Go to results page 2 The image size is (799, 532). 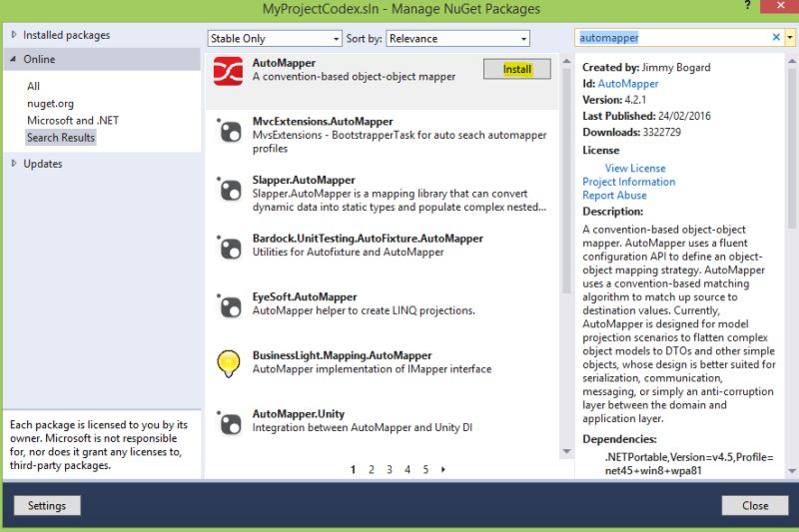tap(372, 469)
